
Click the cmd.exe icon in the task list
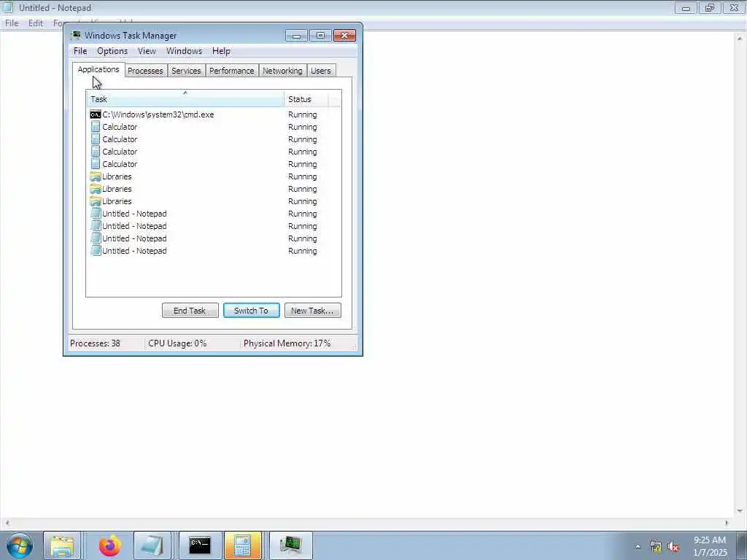(96, 114)
